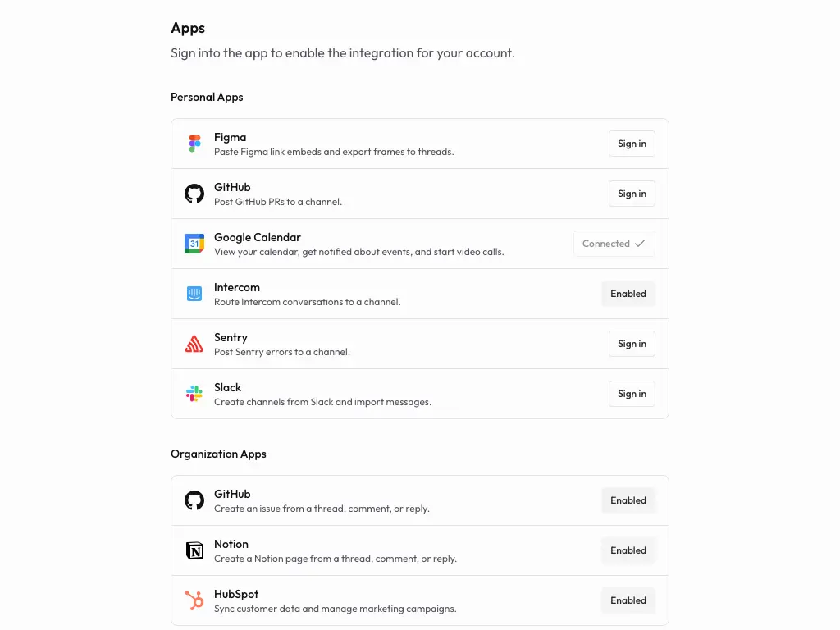
Task: Toggle the Intercom Enabled button
Action: 628,294
